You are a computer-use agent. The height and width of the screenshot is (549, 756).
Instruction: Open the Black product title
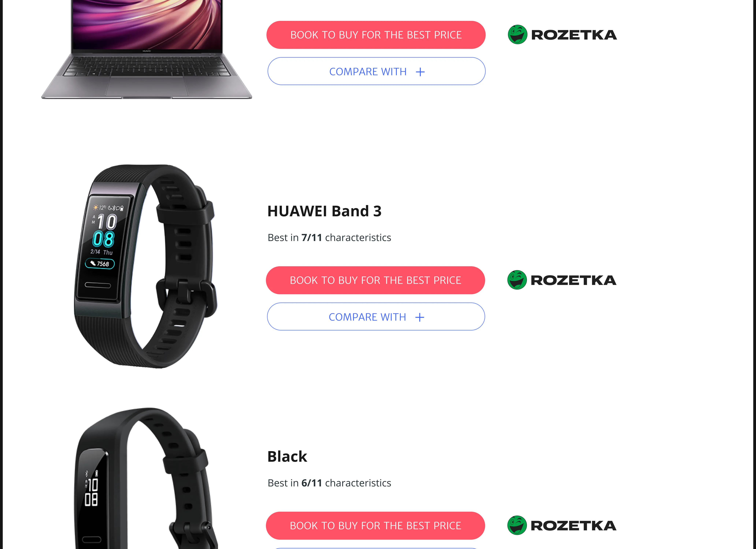point(287,456)
